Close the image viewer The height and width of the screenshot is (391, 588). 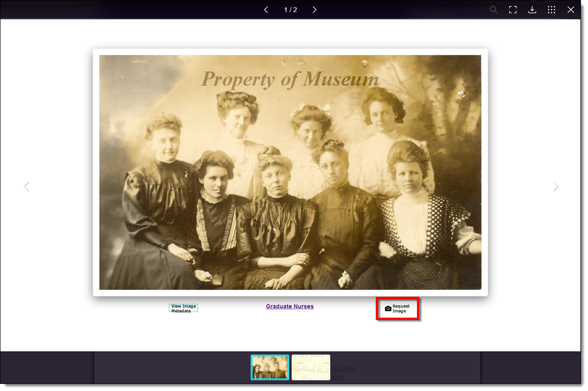click(x=571, y=10)
